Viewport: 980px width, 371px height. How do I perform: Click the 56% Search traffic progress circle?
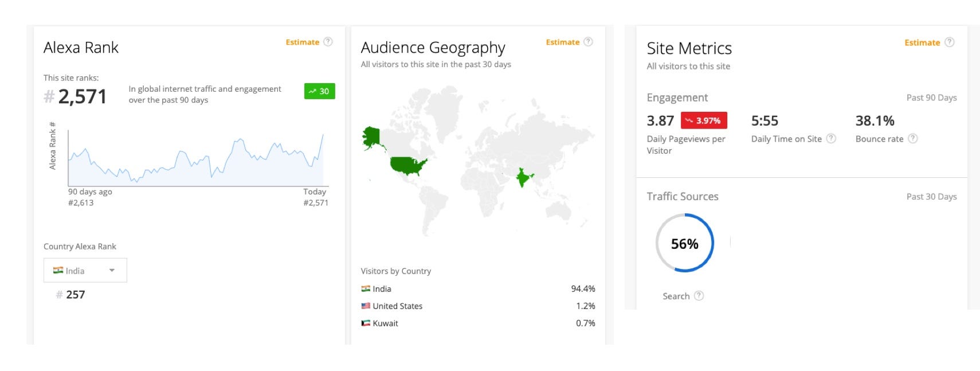(x=685, y=243)
